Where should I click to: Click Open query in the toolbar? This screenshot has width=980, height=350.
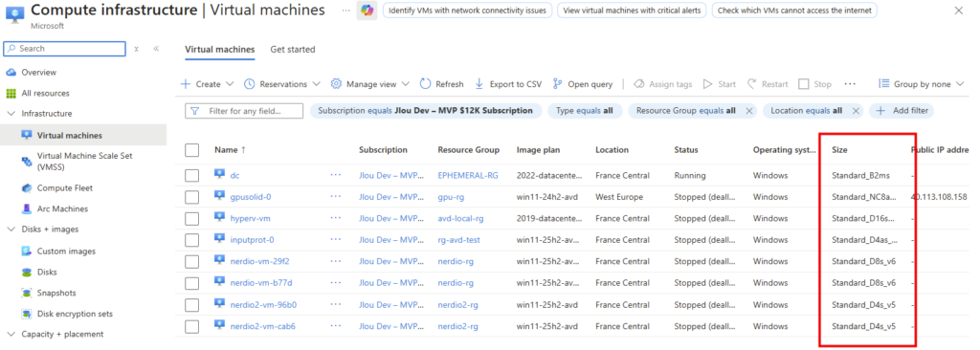pyautogui.click(x=583, y=84)
